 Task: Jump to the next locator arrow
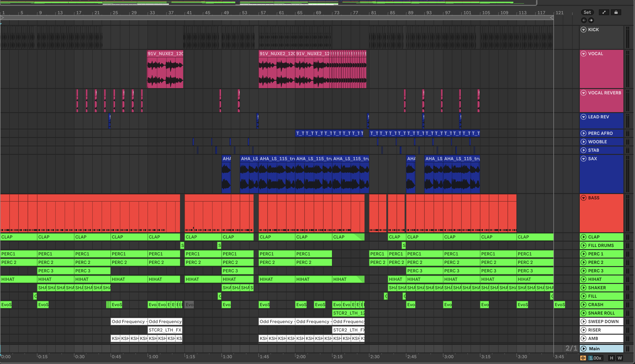(x=591, y=20)
